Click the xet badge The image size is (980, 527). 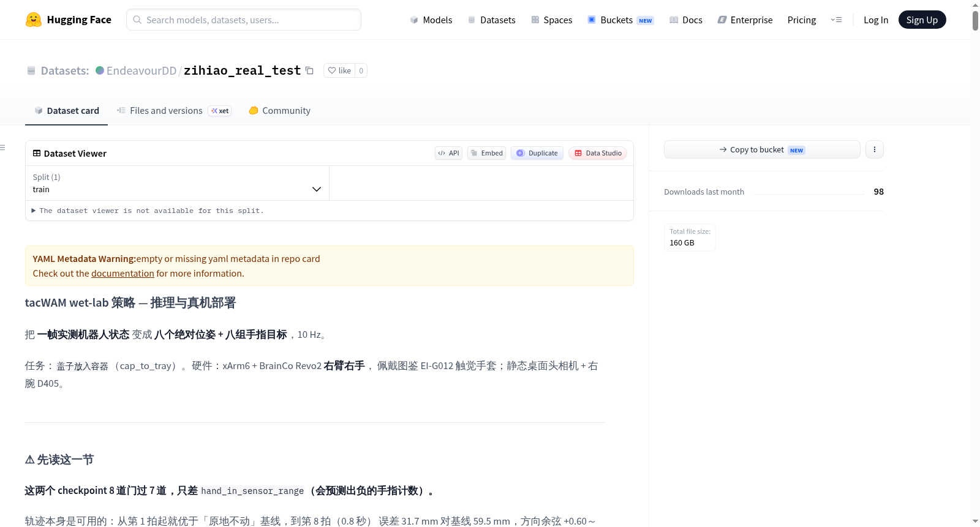pos(220,111)
